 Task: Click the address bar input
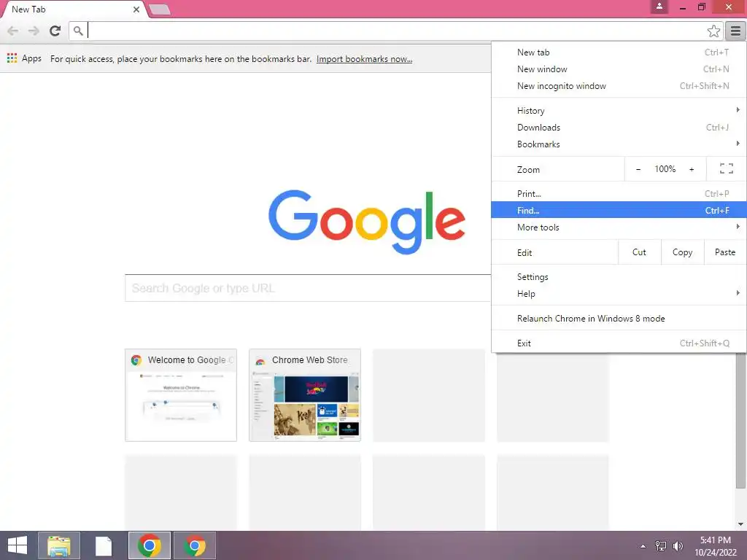395,31
